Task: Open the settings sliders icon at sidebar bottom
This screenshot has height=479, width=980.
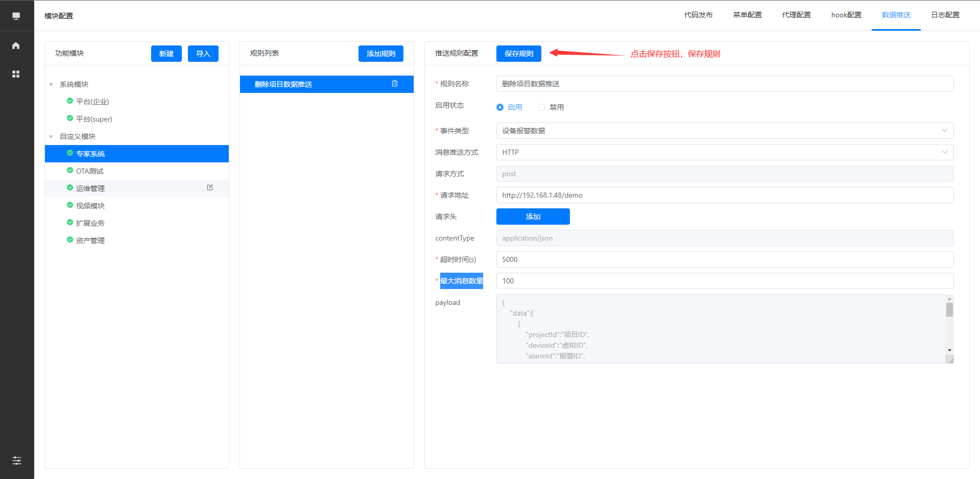Action: [17, 461]
